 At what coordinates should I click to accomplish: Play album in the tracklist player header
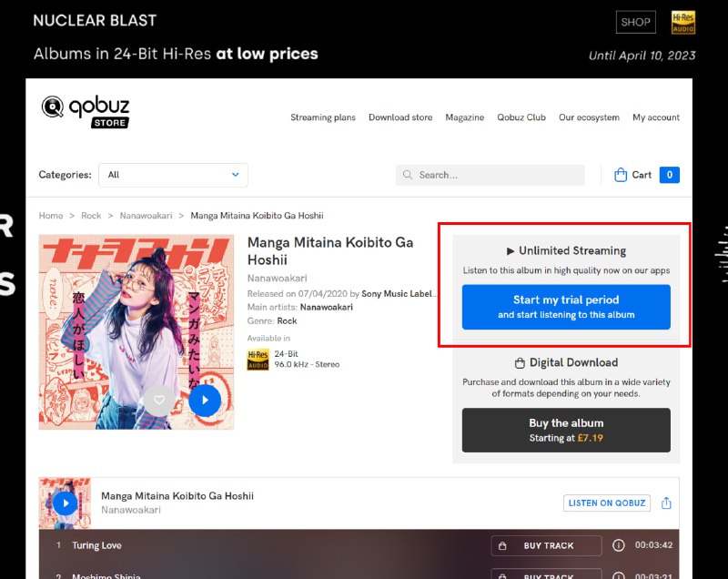65,503
